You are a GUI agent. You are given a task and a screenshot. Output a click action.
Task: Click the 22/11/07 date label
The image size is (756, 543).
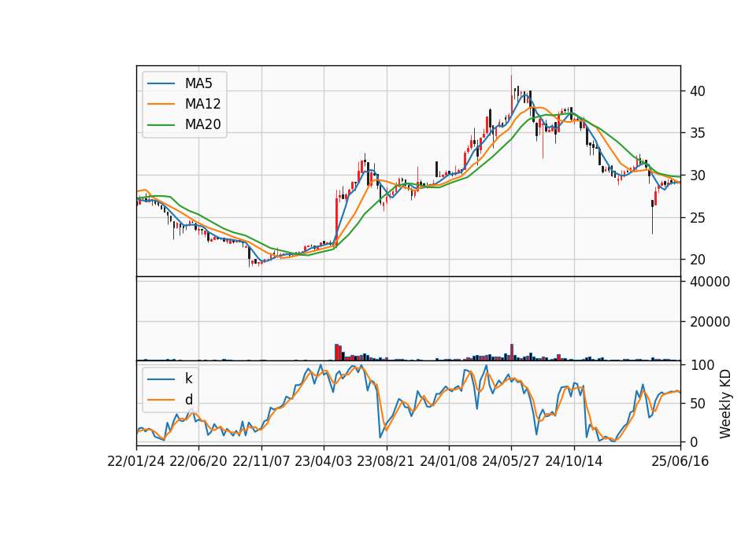(261, 461)
